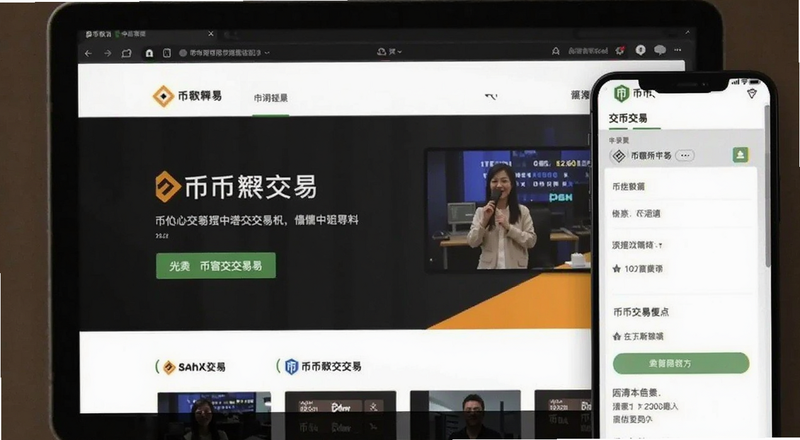The height and width of the screenshot is (440, 800).
Task: Open the dropdown chevron beside the cloud icon
Action: point(399,52)
